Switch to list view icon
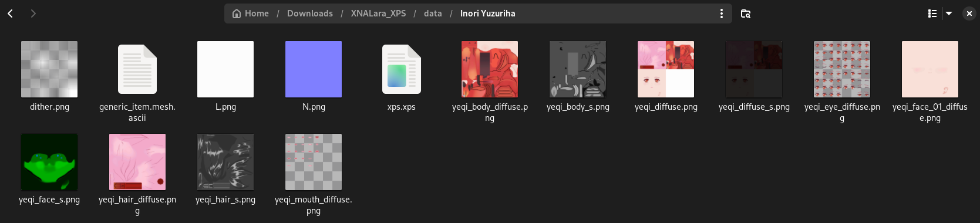The width and height of the screenshot is (980, 223). pyautogui.click(x=932, y=13)
